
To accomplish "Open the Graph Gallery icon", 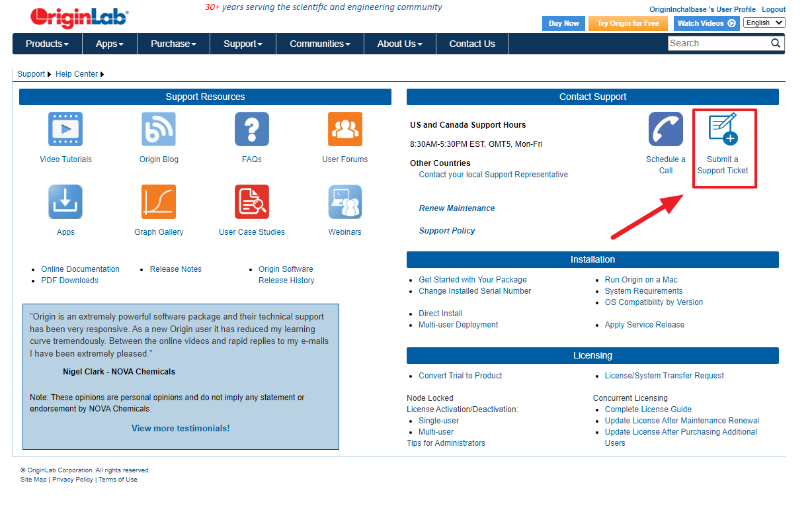I will tap(159, 202).
